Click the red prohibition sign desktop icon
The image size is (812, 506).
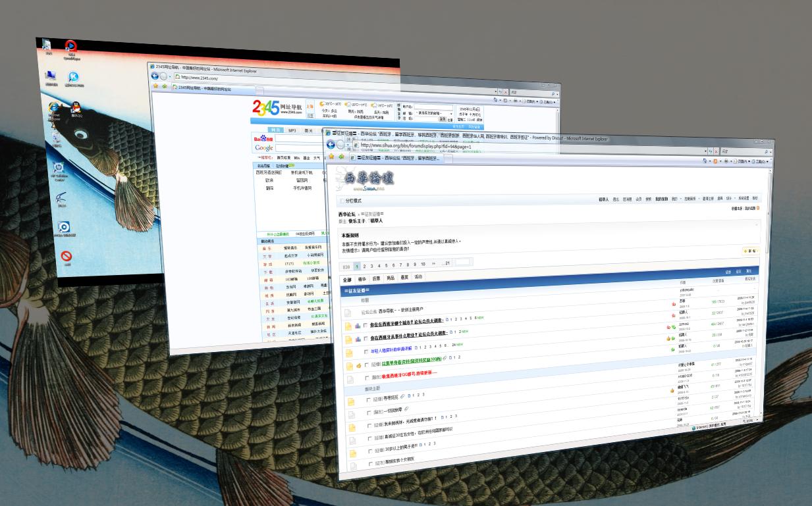pos(67,256)
